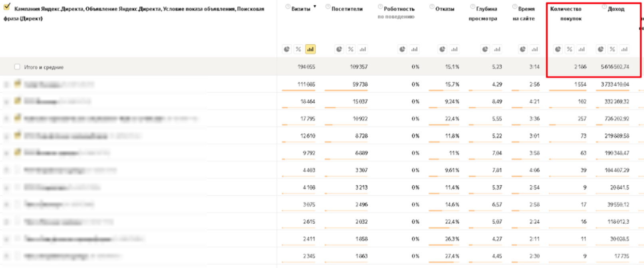Expand the campaign row with 18 464 visits
Image resolution: width=644 pixels, height=268 pixels.
coord(6,102)
